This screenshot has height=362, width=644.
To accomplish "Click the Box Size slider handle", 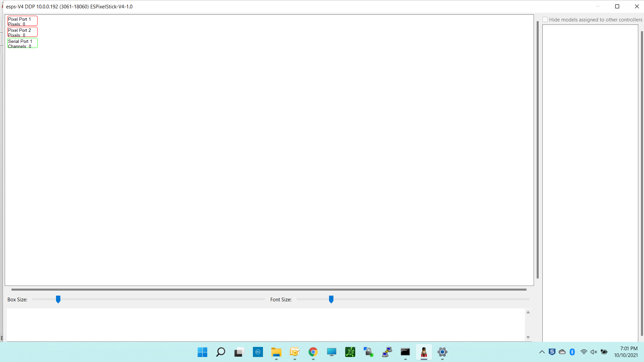I will coord(58,299).
